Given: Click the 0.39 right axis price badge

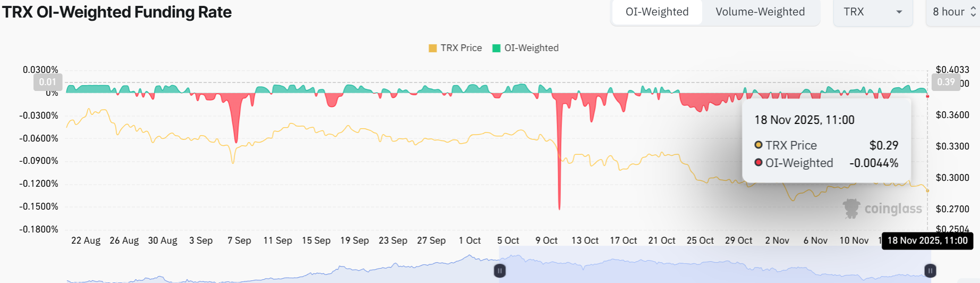Looking at the screenshot, I should pyautogui.click(x=945, y=82).
